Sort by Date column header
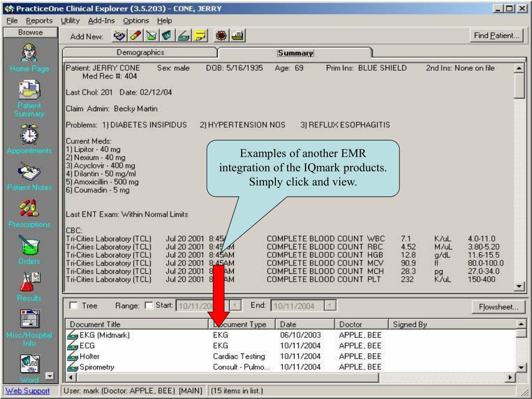The height and width of the screenshot is (399, 532). pyautogui.click(x=305, y=324)
